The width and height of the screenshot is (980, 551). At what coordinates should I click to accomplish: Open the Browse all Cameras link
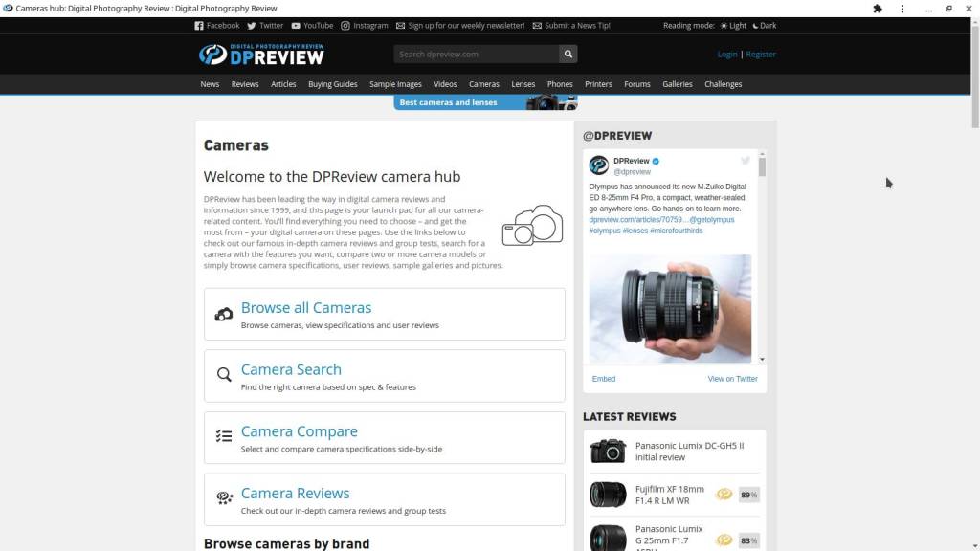(306, 307)
